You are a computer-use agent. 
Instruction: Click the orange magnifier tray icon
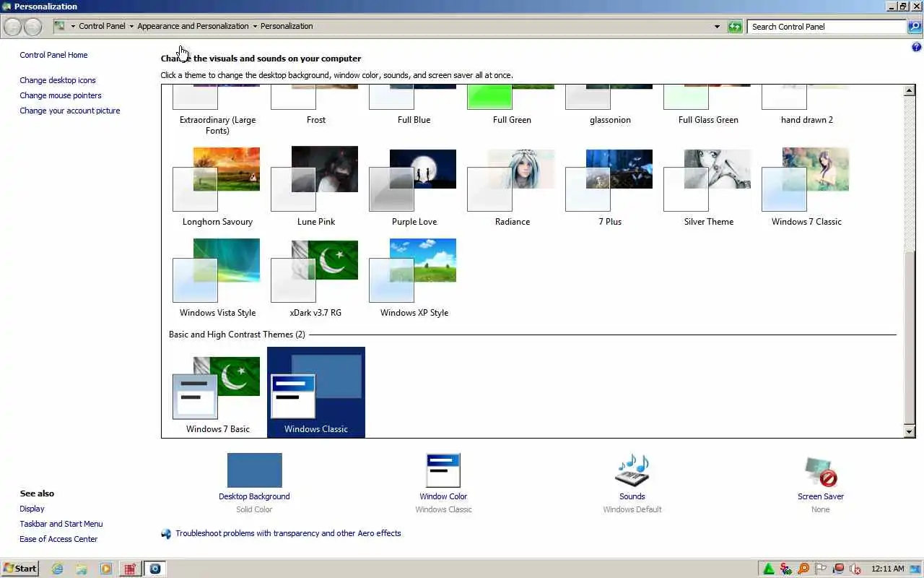pyautogui.click(x=803, y=569)
